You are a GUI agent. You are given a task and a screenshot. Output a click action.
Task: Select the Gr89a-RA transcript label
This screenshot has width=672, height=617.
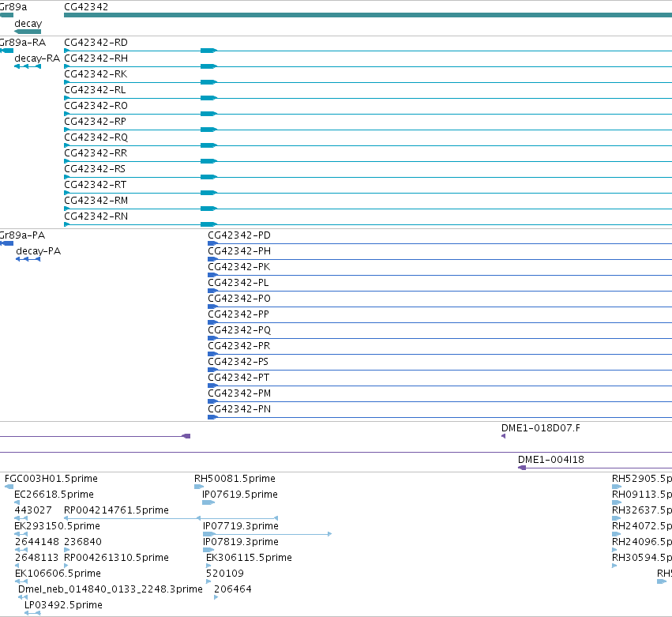[x=23, y=43]
